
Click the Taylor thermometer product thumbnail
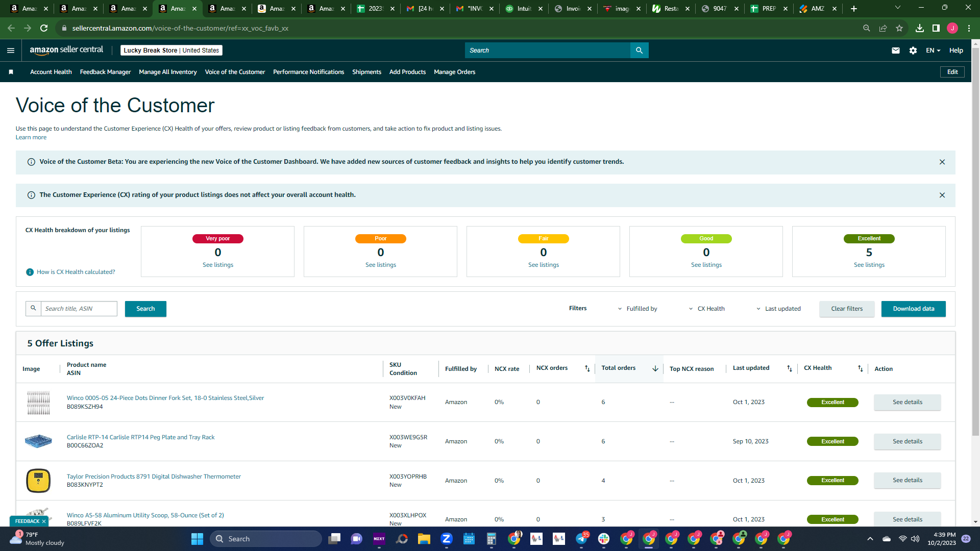tap(38, 481)
